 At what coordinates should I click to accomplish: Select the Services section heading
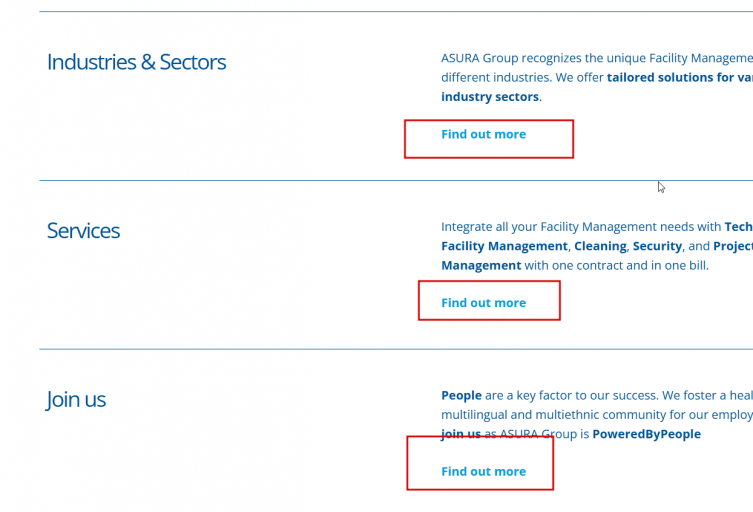tap(83, 231)
